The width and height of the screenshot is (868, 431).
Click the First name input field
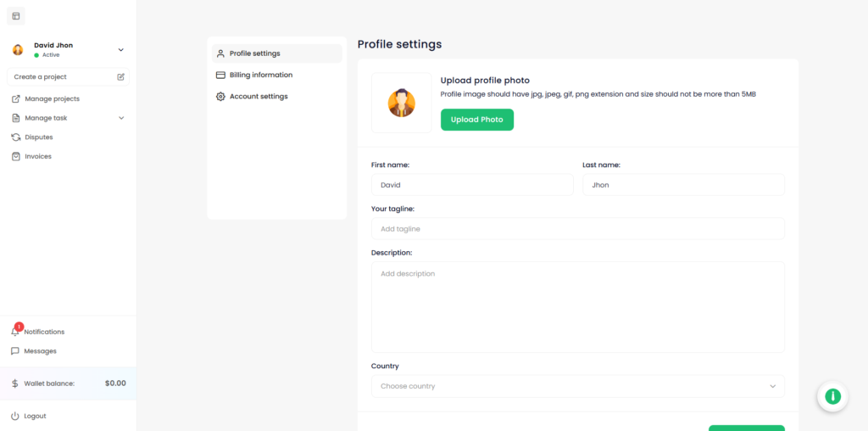coord(472,185)
